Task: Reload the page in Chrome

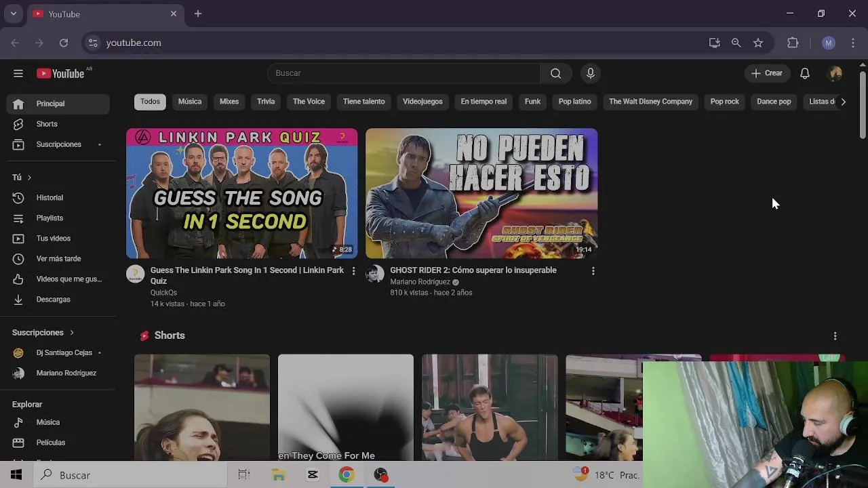Action: tap(64, 43)
